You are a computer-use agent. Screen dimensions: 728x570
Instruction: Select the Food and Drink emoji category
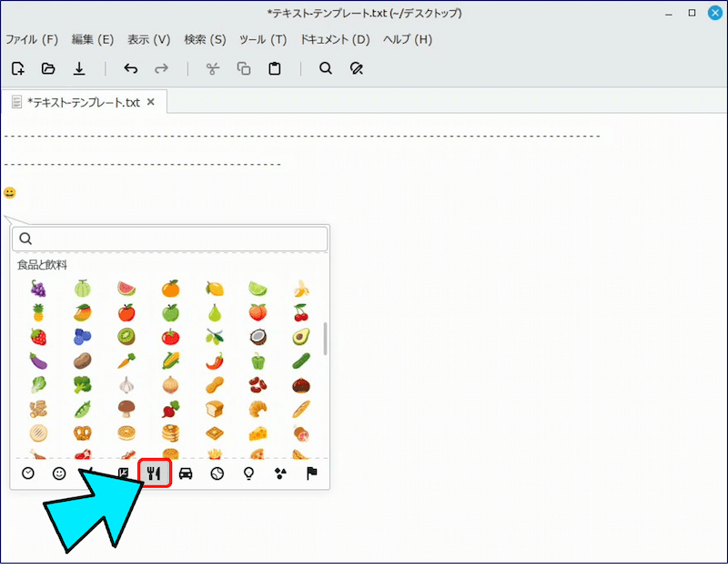click(x=155, y=473)
